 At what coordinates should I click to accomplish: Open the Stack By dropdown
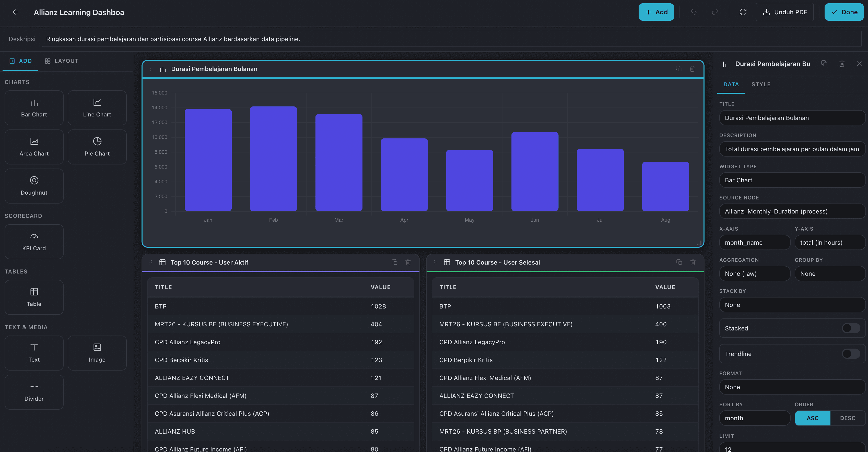[x=792, y=305]
